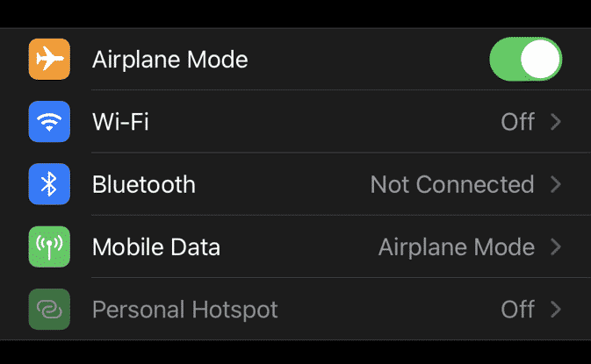Click the blue Wi-Fi icon
Viewport: 591px width, 364px height.
49,121
